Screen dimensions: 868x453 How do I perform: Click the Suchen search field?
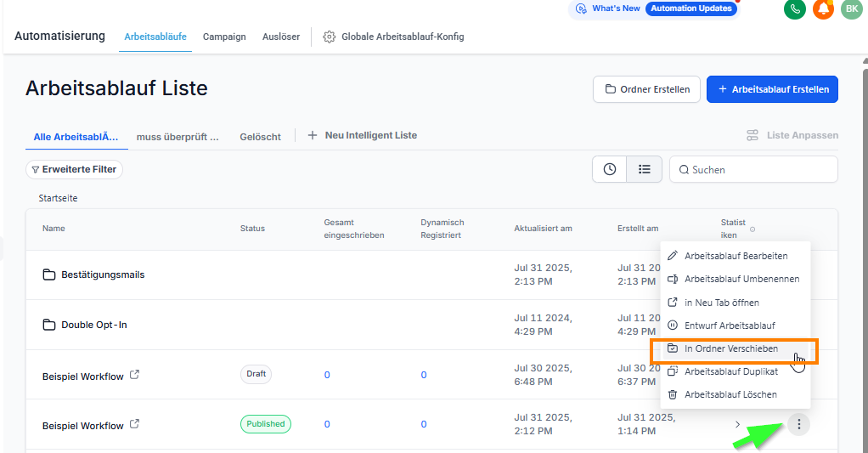(753, 169)
